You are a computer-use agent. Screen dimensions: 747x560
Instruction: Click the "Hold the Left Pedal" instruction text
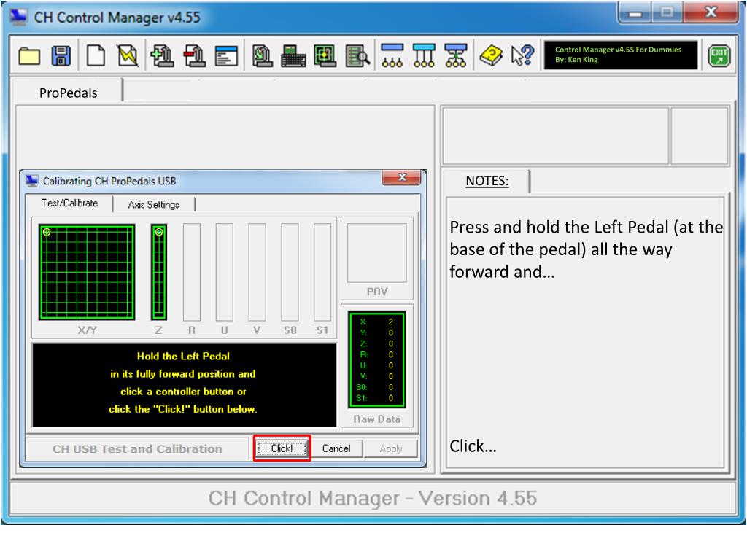point(183,356)
